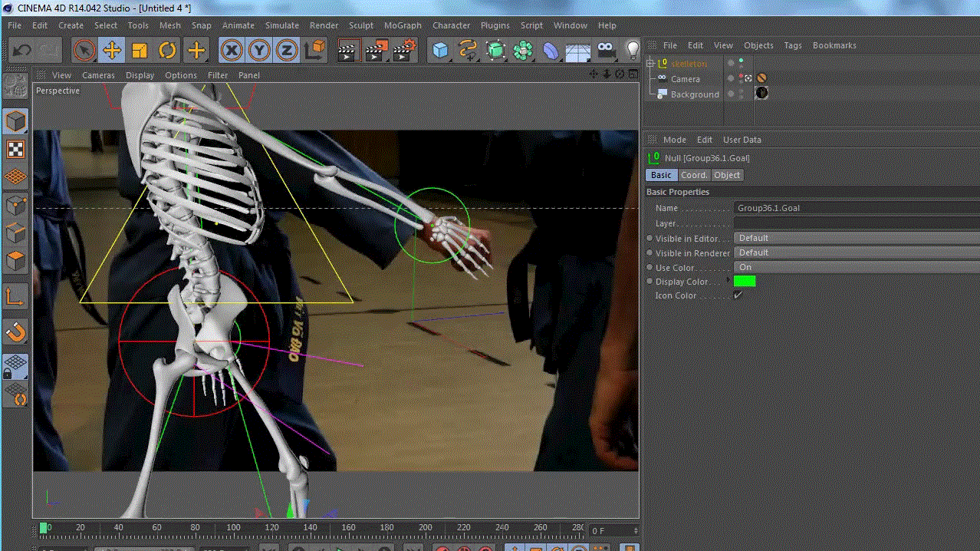980x551 pixels.
Task: Toggle the Icon Color checkbox
Action: click(x=738, y=295)
